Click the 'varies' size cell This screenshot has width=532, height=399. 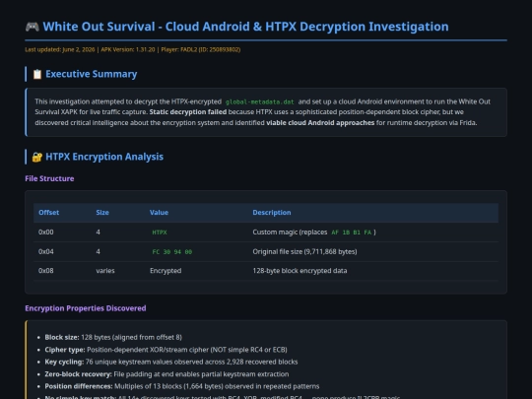tap(105, 271)
